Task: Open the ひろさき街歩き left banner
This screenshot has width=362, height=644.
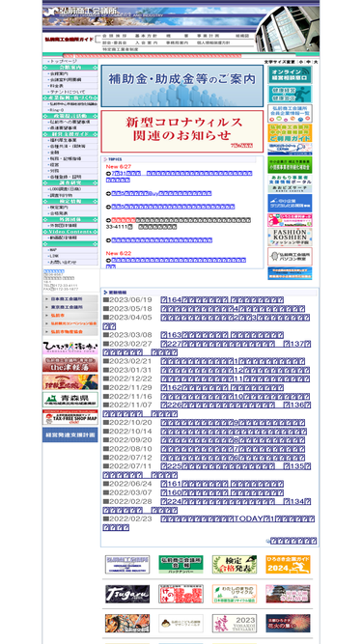Action: (x=70, y=347)
